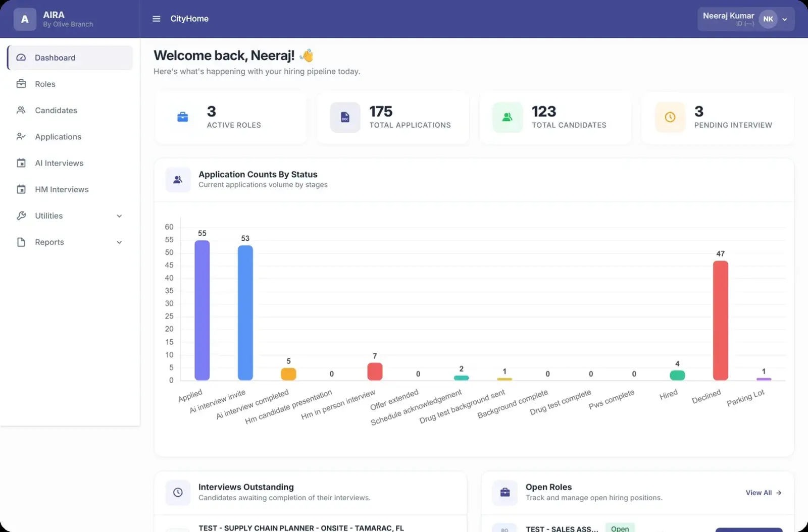Open the Candidates section
Viewport: 808px width, 532px height.
[x=70, y=110]
